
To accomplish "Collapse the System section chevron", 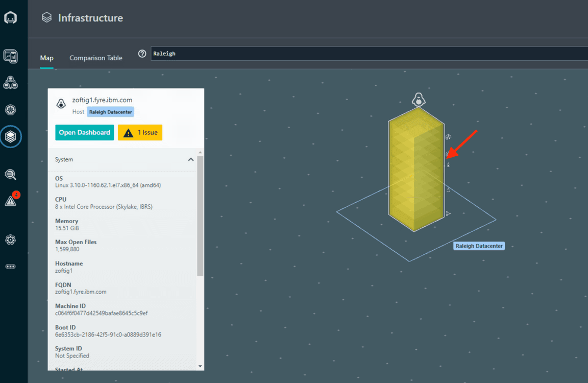I will [x=191, y=159].
